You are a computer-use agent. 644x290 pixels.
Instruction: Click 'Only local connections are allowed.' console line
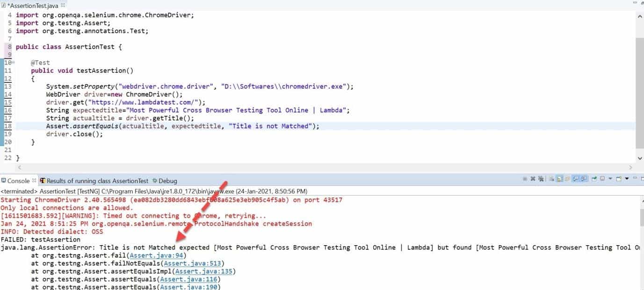tap(67, 208)
